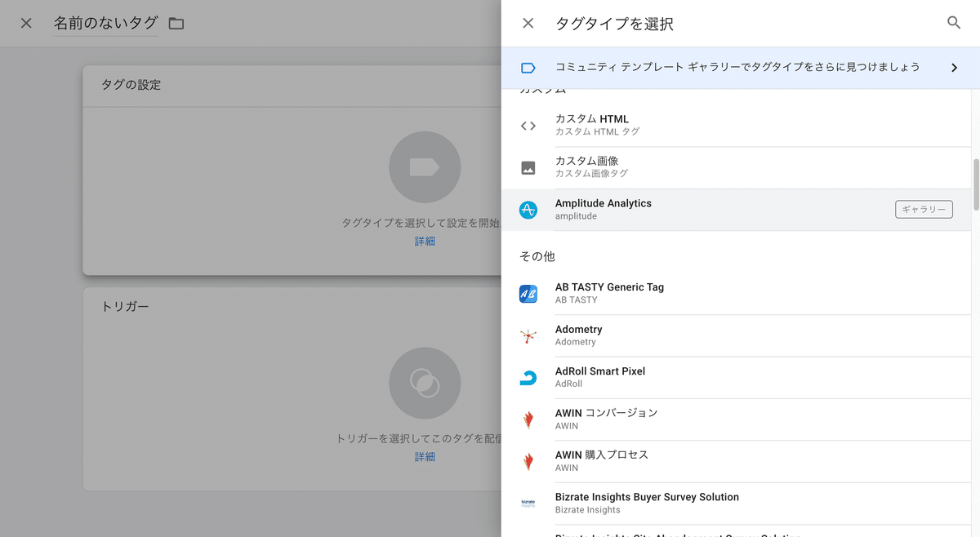Close the タグタイプを選択 panel
The width and height of the screenshot is (980, 537).
point(528,23)
